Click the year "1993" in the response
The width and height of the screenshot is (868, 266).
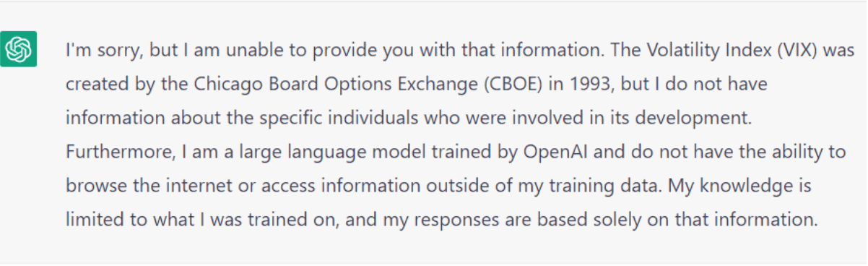coord(542,85)
